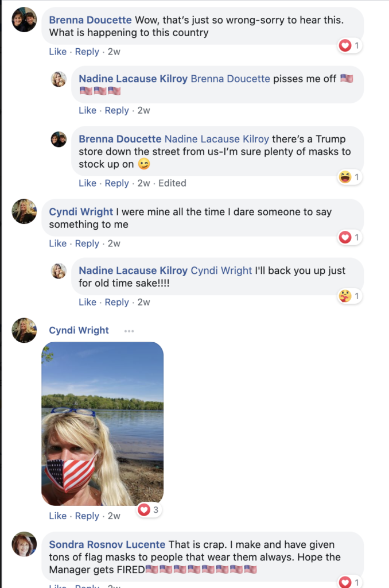Open Sondra Rosnov Lucente's profile name link

pos(107,544)
